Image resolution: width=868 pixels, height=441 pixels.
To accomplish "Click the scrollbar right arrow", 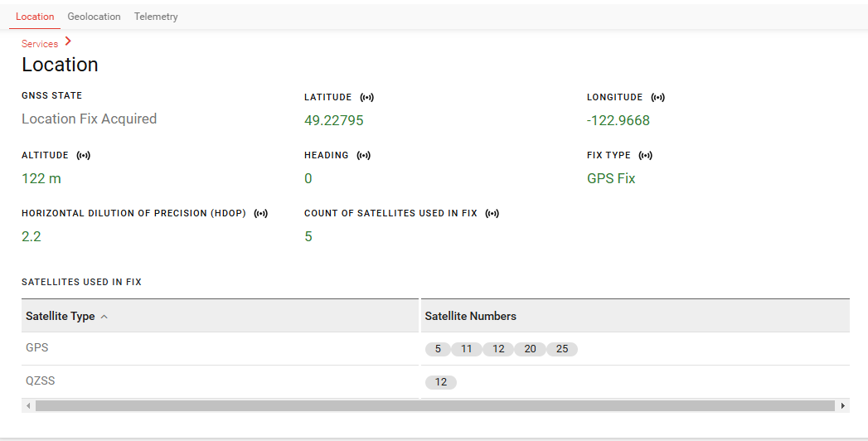I will point(843,406).
